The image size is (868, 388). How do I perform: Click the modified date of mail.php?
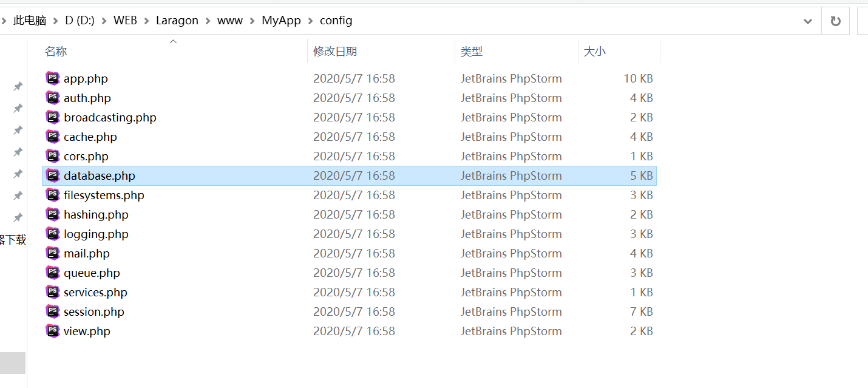pyautogui.click(x=354, y=253)
